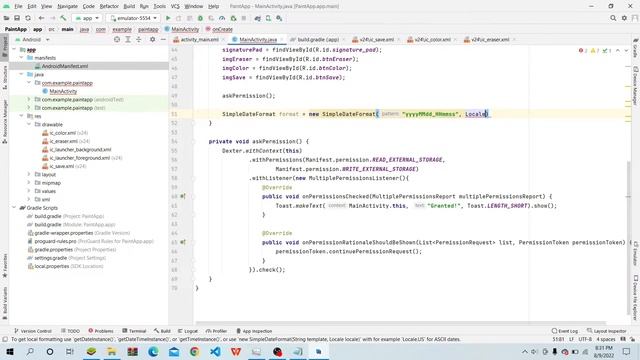Click the MainActivity breadcrumb
The width and height of the screenshot is (640, 360).
tap(182, 29)
